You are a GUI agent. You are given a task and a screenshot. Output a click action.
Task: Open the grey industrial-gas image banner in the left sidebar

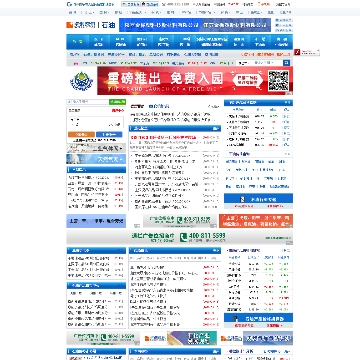point(96,148)
